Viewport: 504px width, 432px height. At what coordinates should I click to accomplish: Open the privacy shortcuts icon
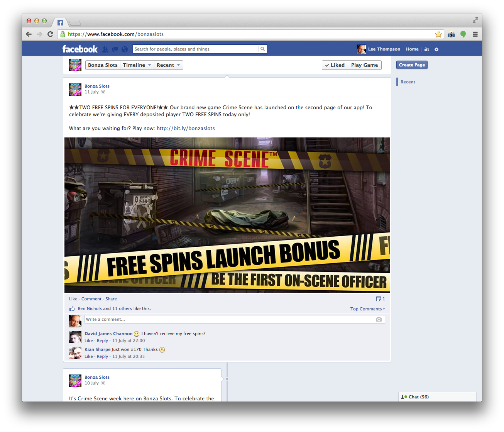427,49
